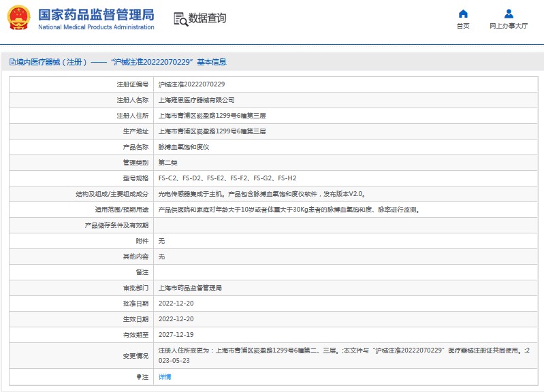Go to 首页 home icon
Screen dimensions: 544x392
463,14
